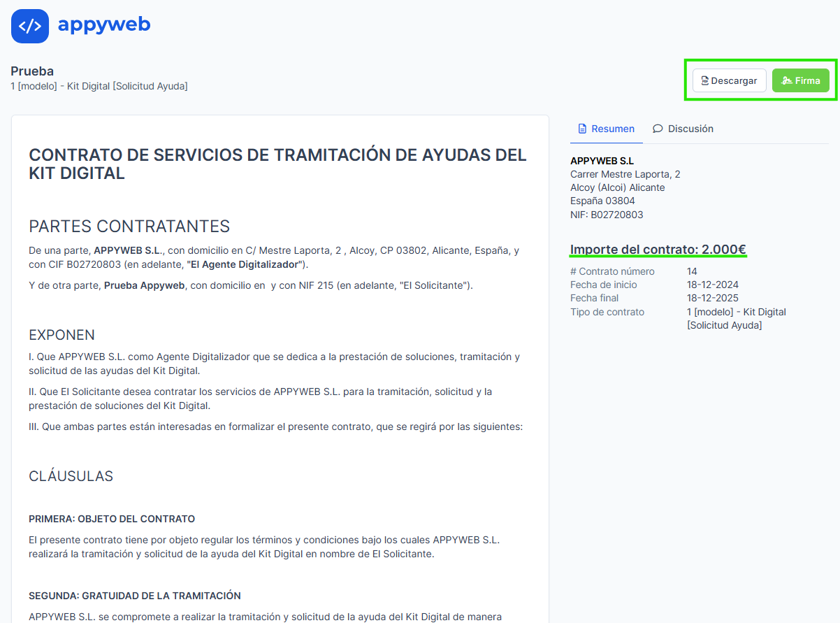Viewport: 840px width, 623px height.
Task: Click SEGUNDA: GRATUIDAD DE LA TRAMITACIÓN heading
Action: 135,596
